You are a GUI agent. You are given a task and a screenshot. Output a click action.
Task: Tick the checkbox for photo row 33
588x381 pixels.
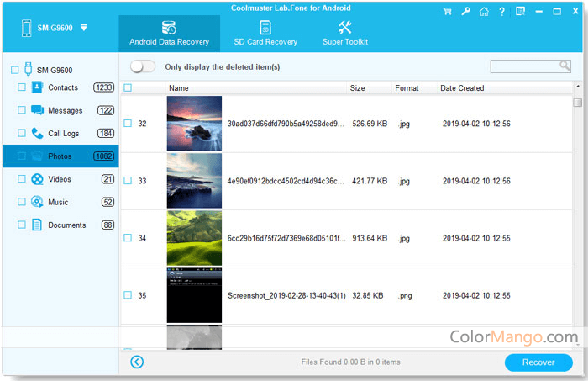128,181
